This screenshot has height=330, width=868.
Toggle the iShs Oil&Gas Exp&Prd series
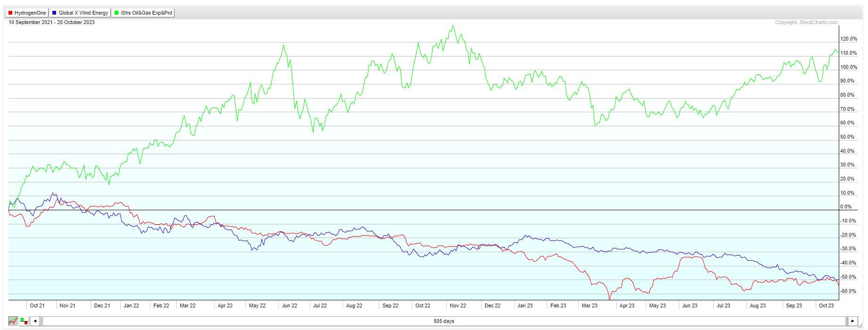pos(143,13)
